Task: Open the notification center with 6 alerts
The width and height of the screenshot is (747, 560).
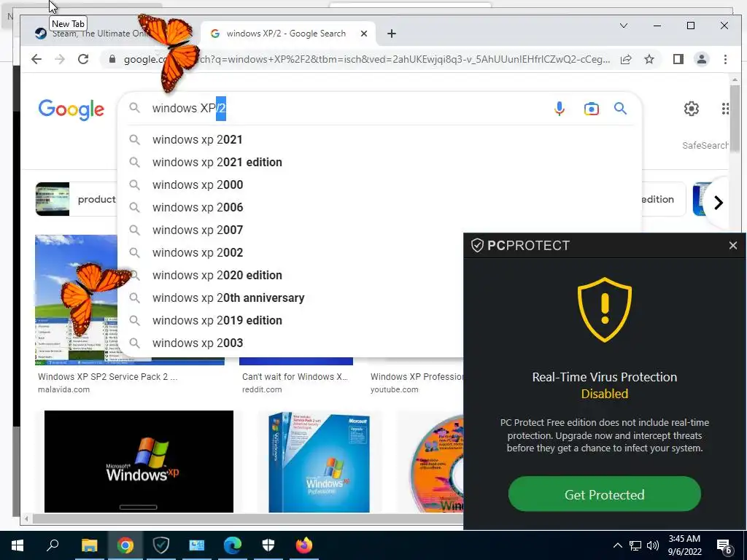Action: pyautogui.click(x=724, y=547)
